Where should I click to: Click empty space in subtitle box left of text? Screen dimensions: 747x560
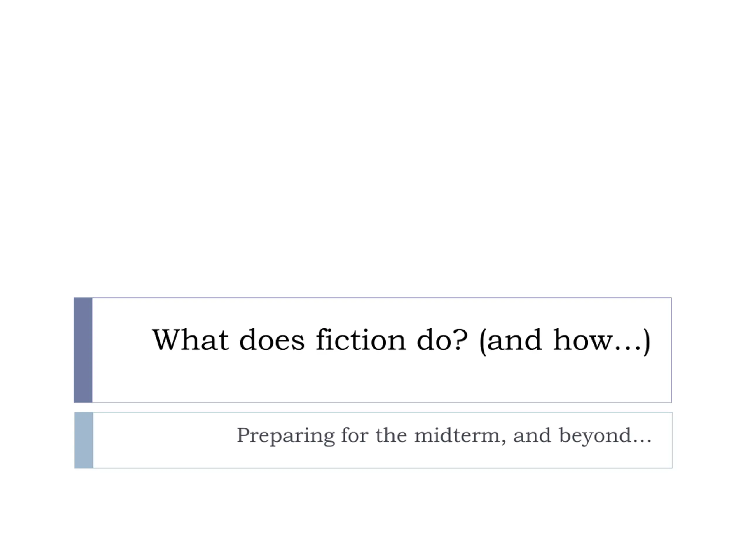tap(162, 440)
